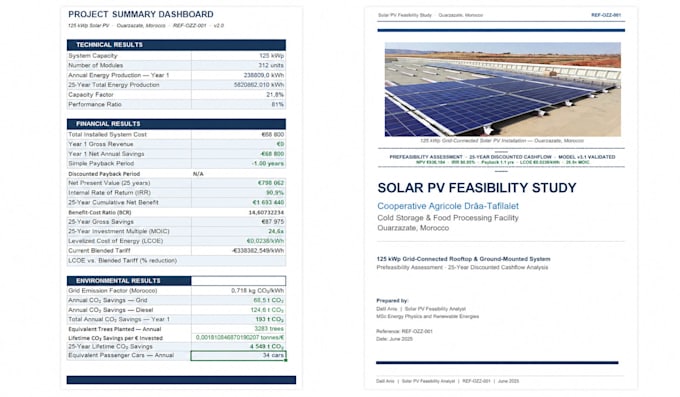Screen dimensions: 680x397
Task: Select Total Installed System Cost label
Action: tap(107, 135)
